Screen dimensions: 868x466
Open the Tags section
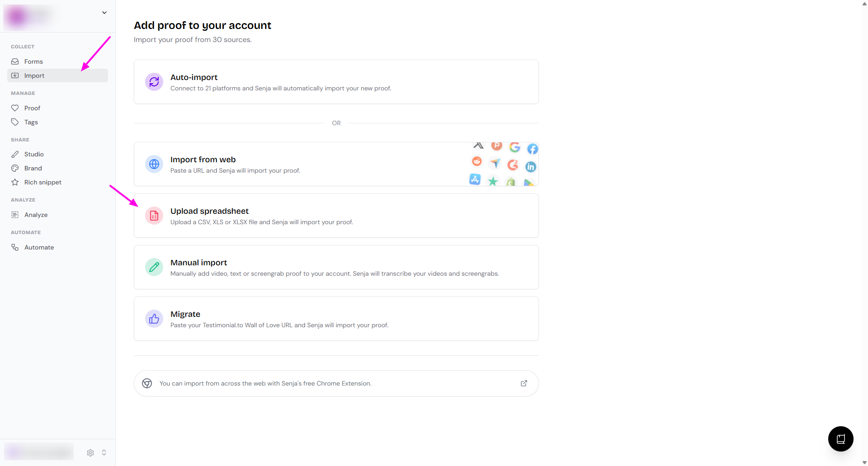coord(31,122)
